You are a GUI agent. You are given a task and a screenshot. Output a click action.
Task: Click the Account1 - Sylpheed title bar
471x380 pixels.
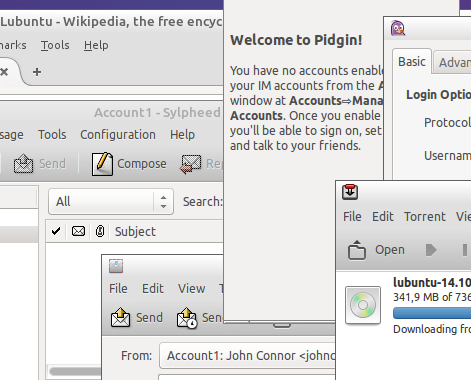157,113
